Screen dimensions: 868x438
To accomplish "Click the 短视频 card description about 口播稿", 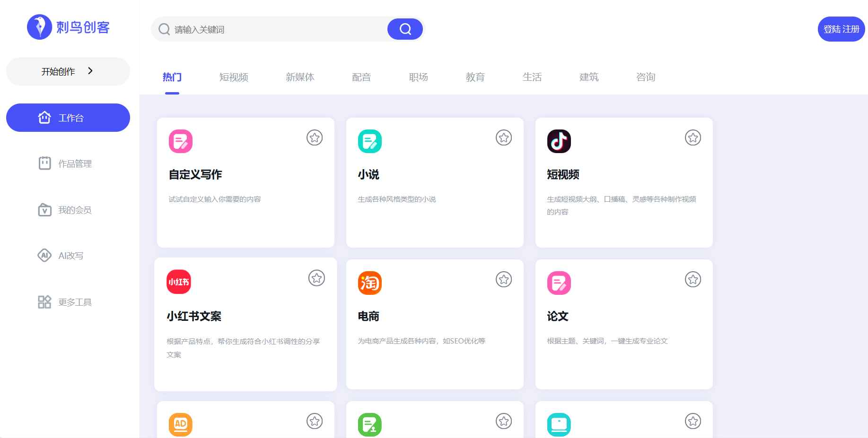I will click(x=622, y=206).
